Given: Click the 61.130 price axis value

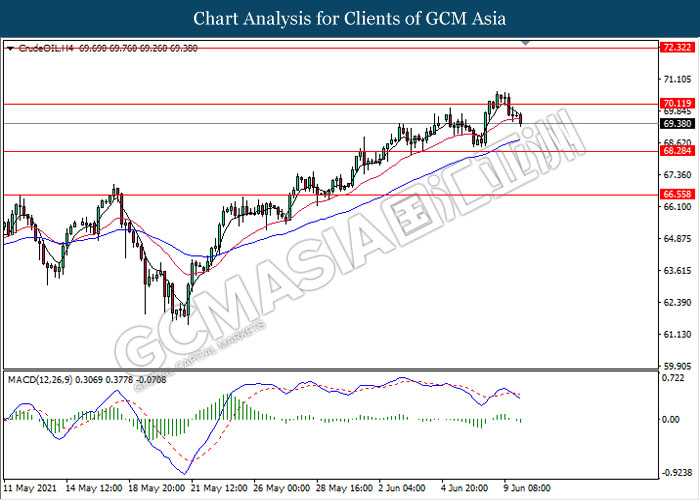Looking at the screenshot, I should coord(677,334).
